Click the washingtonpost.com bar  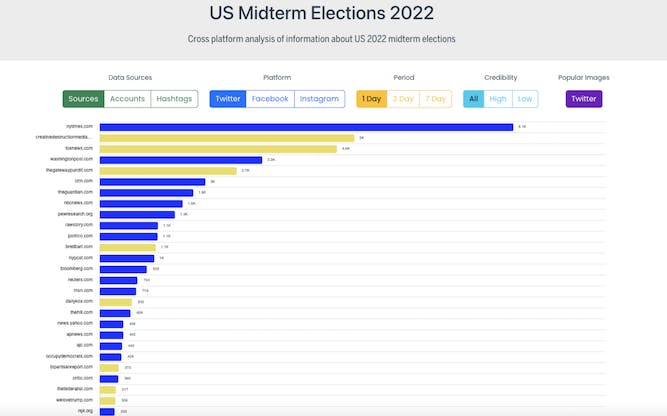click(181, 160)
